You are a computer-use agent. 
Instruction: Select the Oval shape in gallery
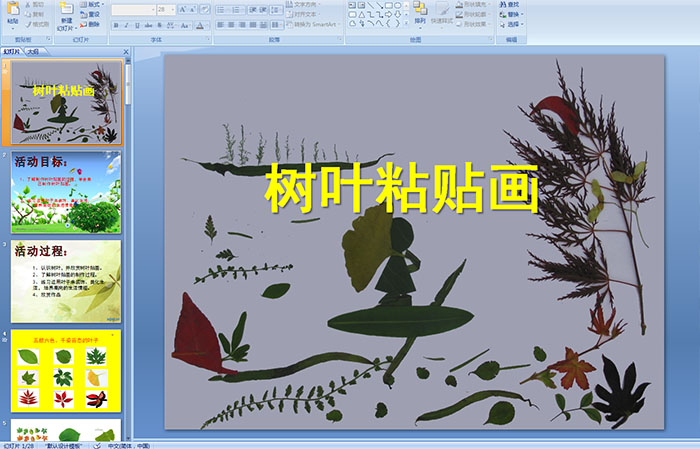[x=398, y=5]
